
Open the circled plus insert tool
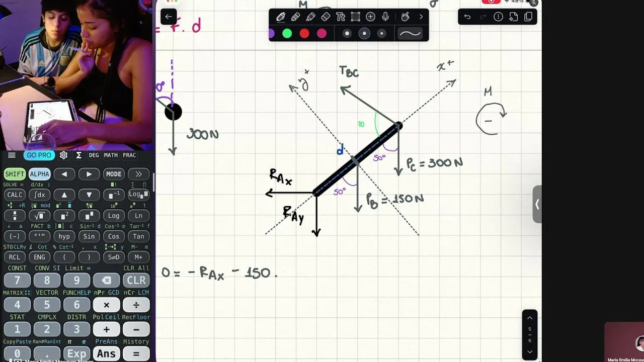(x=370, y=17)
